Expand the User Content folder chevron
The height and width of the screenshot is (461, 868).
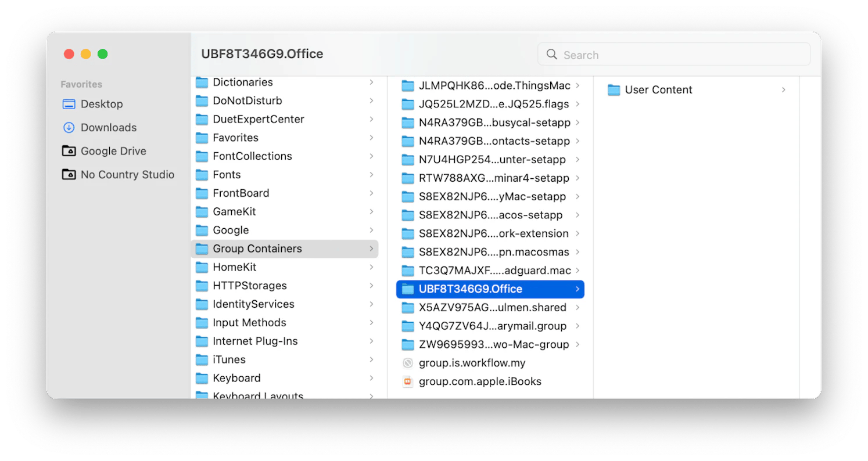tap(783, 90)
